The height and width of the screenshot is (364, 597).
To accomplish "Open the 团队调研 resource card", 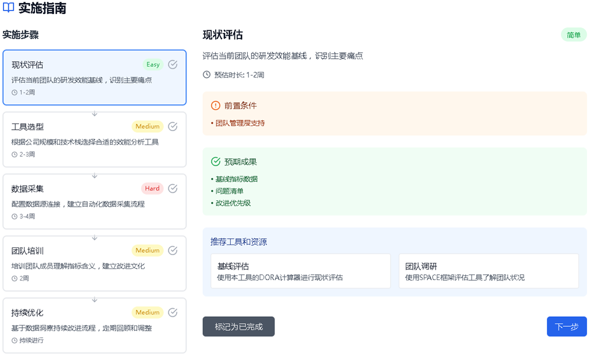I will click(x=489, y=271).
